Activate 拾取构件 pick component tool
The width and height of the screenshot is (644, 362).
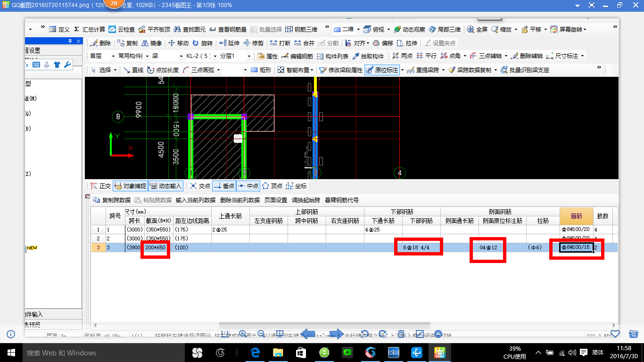pos(368,56)
